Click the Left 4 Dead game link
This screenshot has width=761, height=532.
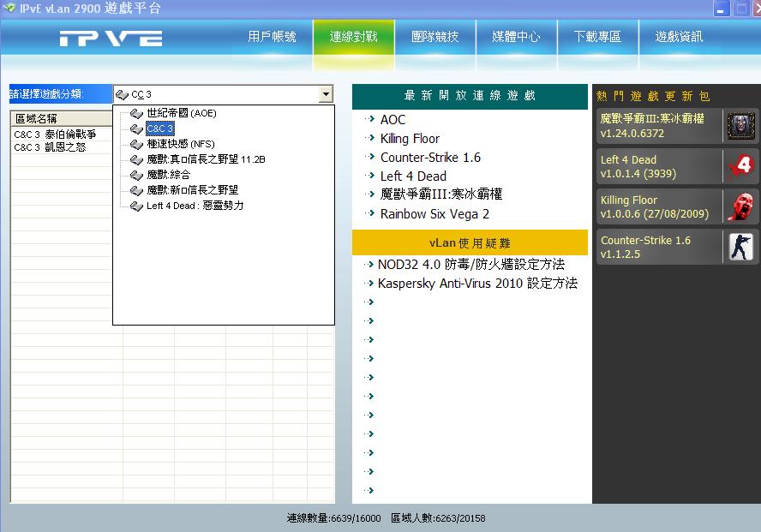[x=413, y=176]
